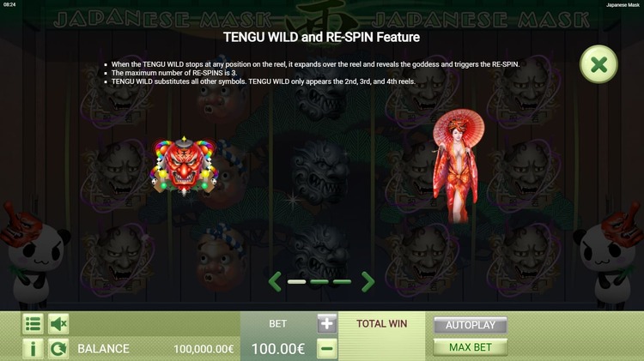Click the balance amount 100,000.00€

click(204, 349)
